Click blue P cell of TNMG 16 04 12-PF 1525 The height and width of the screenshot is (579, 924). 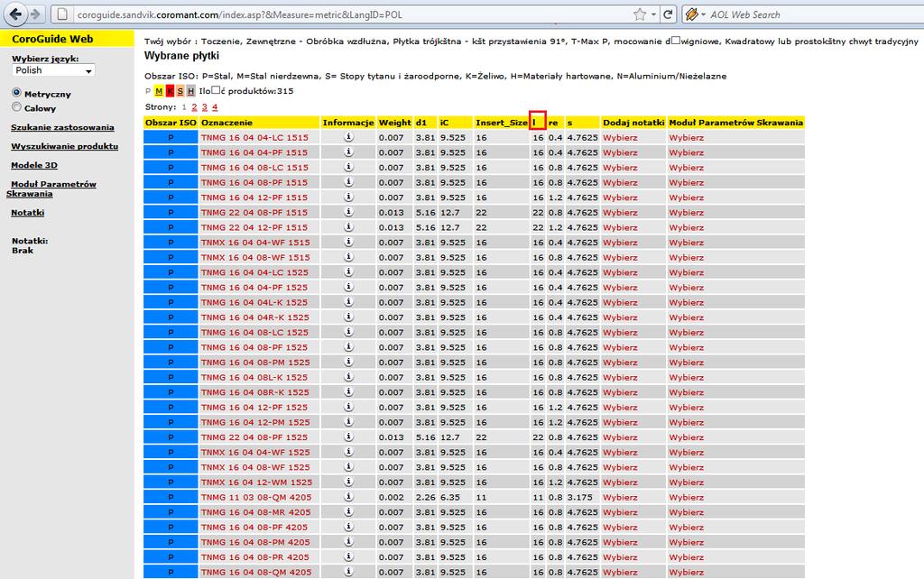[171, 407]
